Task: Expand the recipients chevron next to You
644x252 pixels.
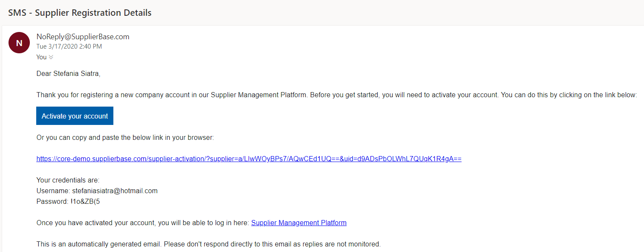Action: [x=51, y=57]
